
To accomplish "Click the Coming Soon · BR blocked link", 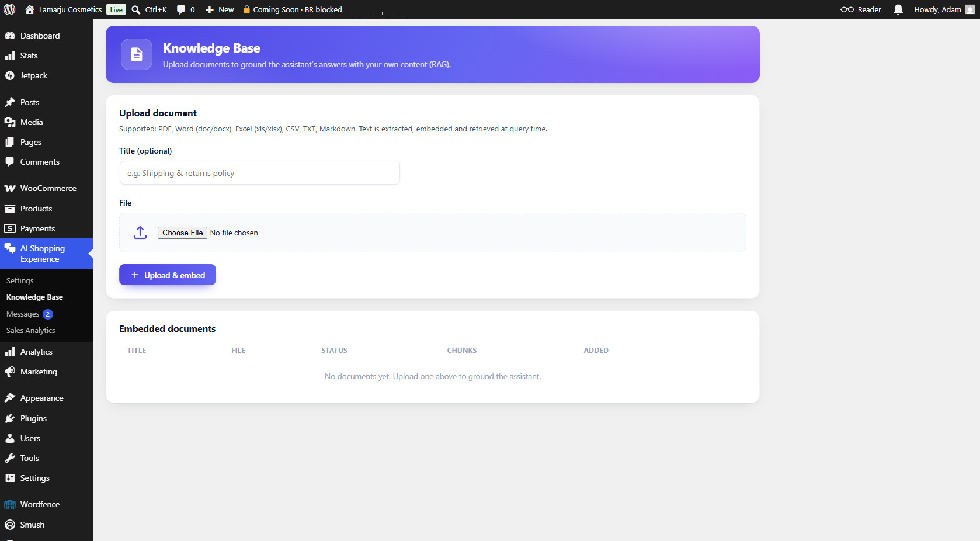I will click(297, 9).
